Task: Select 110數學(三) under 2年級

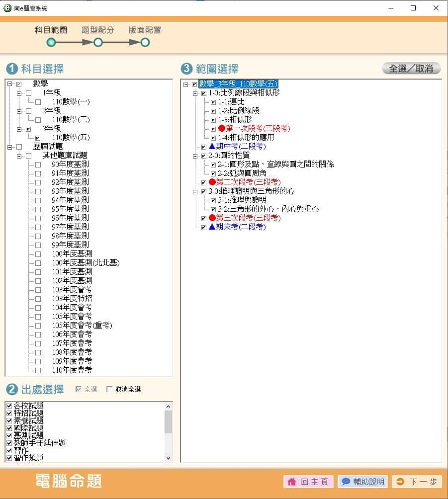Action: pyautogui.click(x=71, y=119)
